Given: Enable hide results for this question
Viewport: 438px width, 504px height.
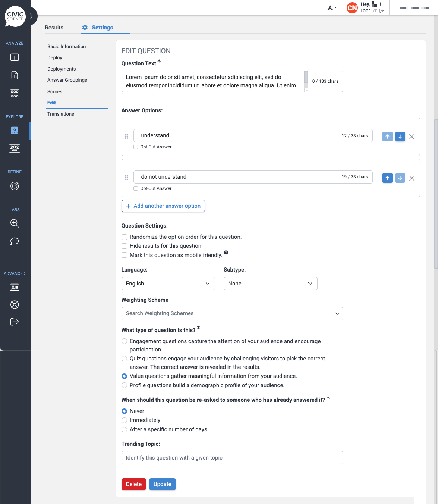Looking at the screenshot, I should [125, 246].
